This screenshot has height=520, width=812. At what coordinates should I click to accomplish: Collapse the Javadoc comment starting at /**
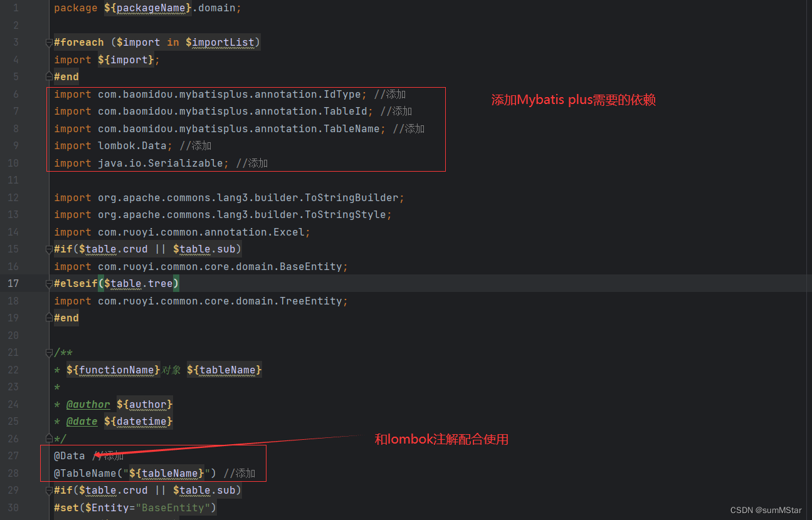[x=49, y=353]
